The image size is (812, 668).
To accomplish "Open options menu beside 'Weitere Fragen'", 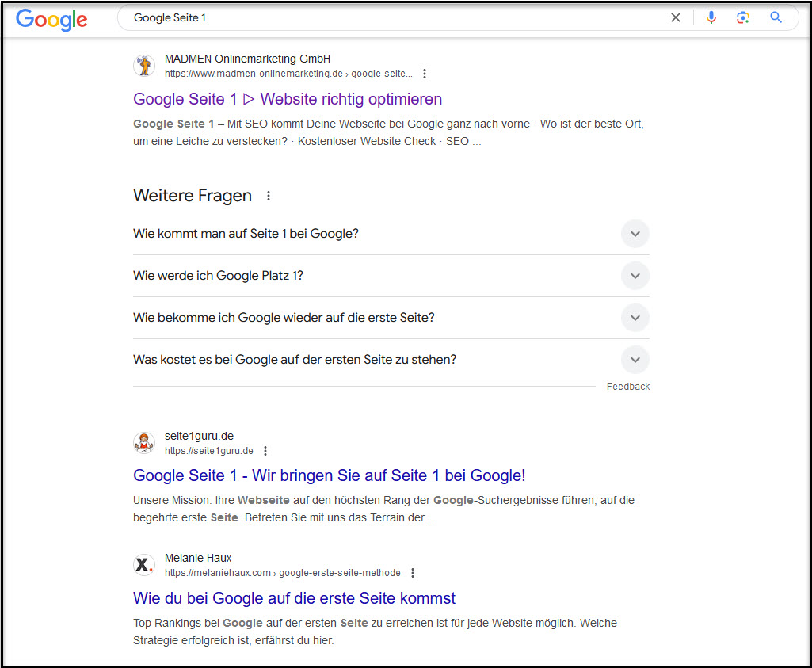I will point(269,196).
